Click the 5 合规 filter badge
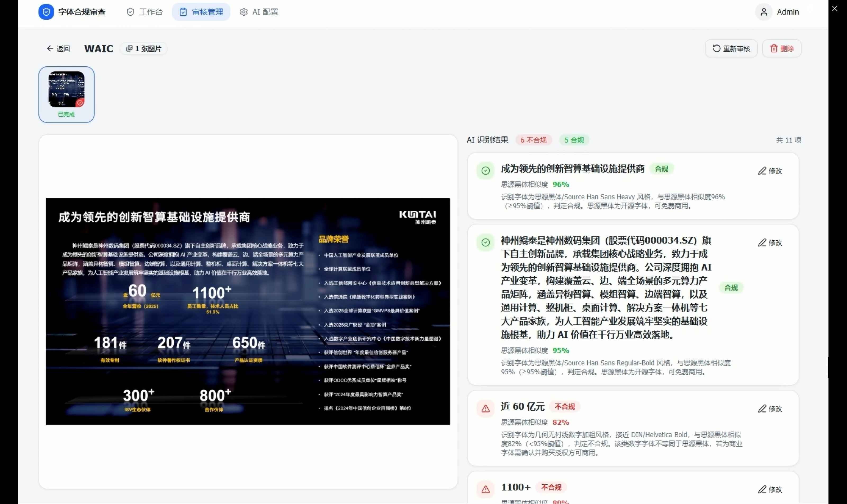 click(x=574, y=140)
